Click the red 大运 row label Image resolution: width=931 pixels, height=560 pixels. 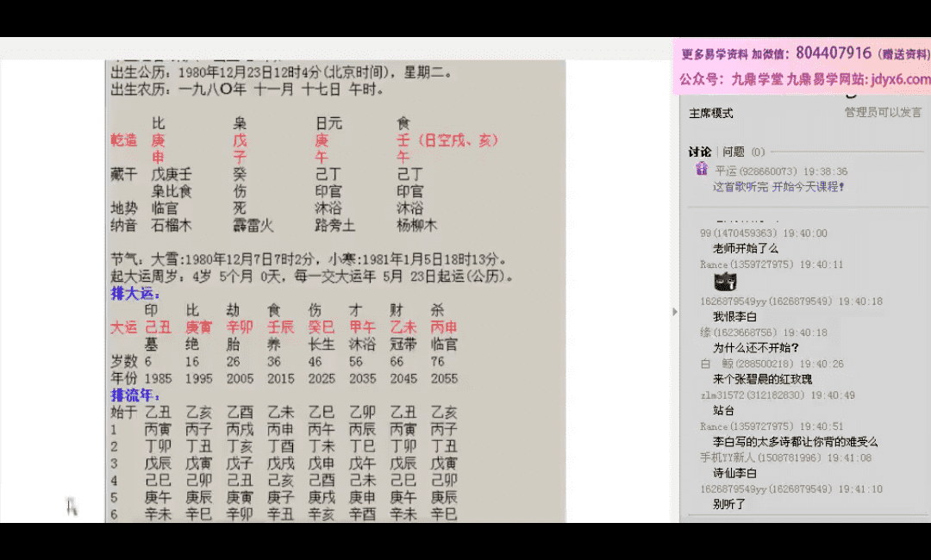click(x=124, y=327)
